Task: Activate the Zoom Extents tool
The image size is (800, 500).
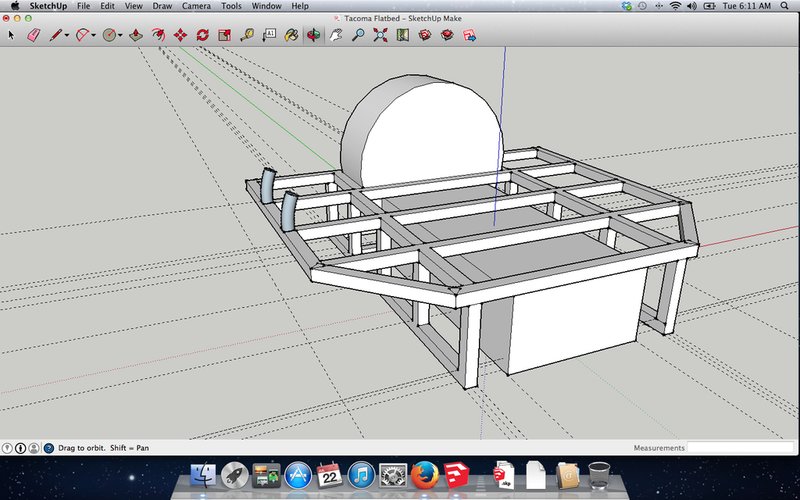Action: pos(380,35)
